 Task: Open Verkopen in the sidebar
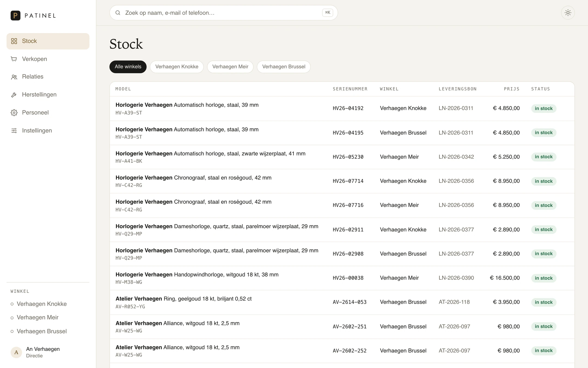tap(48, 59)
